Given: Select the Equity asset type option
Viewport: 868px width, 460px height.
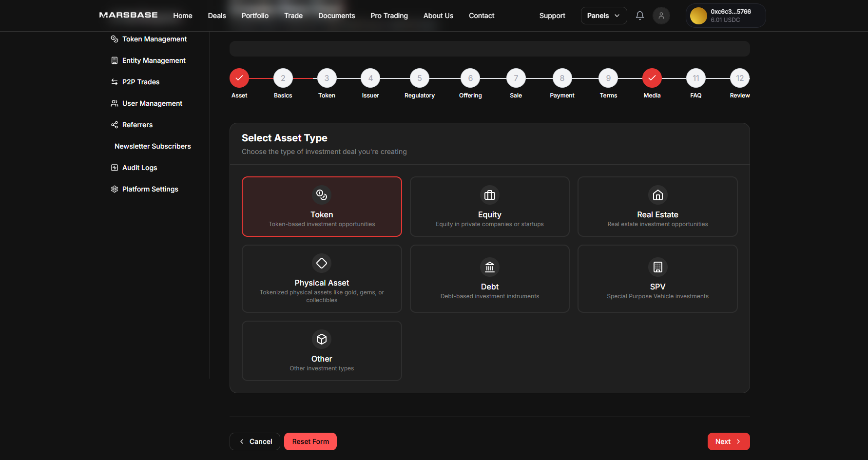Looking at the screenshot, I should point(489,207).
